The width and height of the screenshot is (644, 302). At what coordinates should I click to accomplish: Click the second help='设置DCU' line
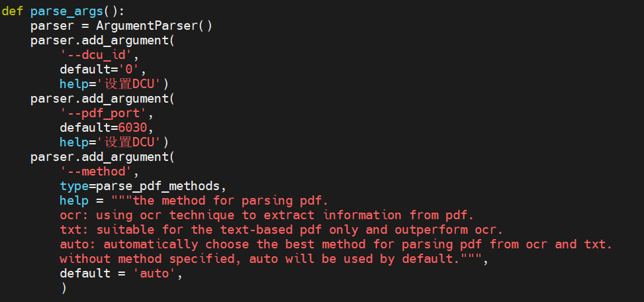coord(114,142)
